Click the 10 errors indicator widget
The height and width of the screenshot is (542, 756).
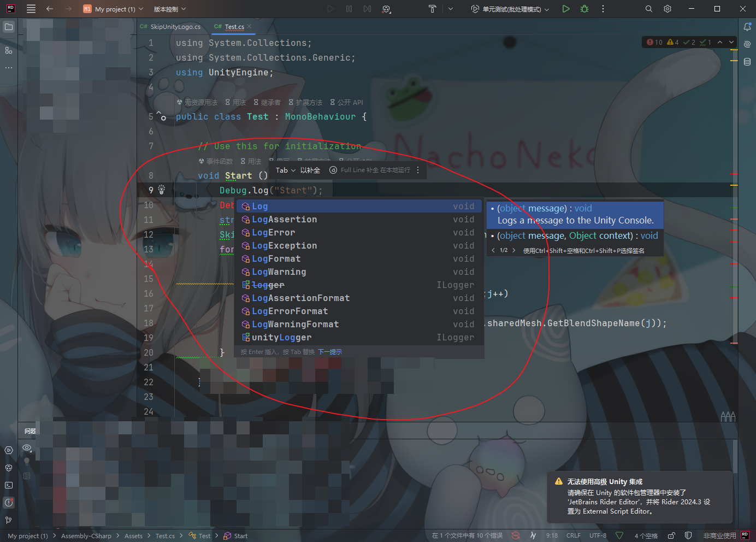tap(654, 42)
